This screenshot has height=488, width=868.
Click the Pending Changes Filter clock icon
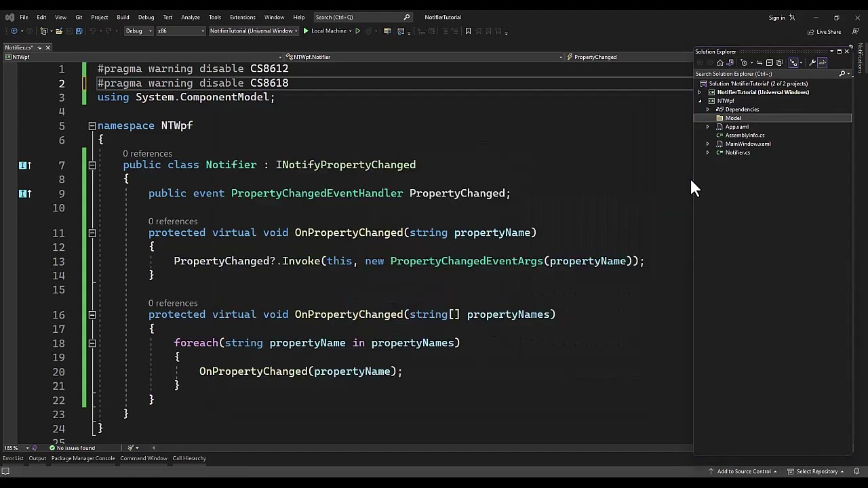click(744, 62)
